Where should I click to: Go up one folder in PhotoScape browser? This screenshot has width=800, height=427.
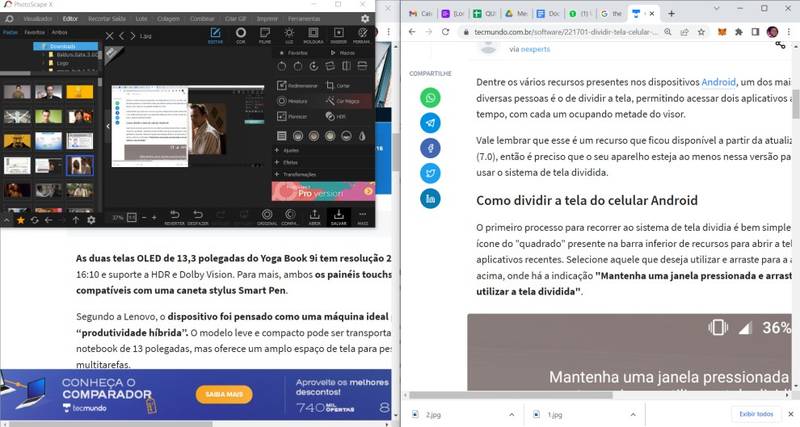[x=76, y=220]
